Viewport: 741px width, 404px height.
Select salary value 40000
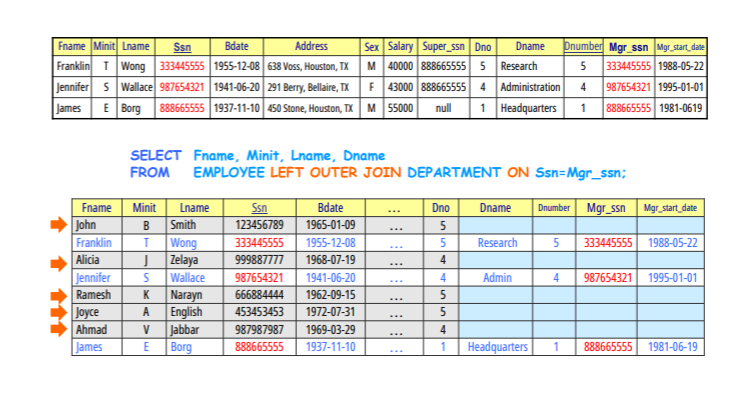click(400, 66)
